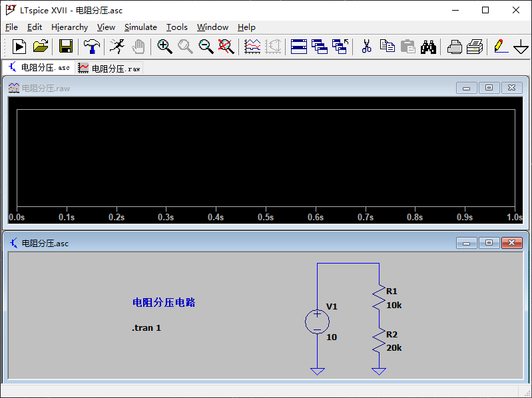Place a ground symbol from toolbar

521,47
